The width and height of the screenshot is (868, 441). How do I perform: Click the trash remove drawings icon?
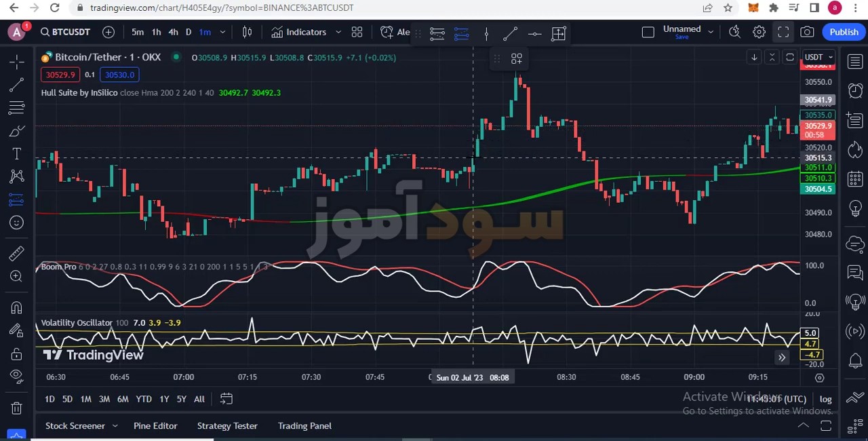pyautogui.click(x=17, y=408)
